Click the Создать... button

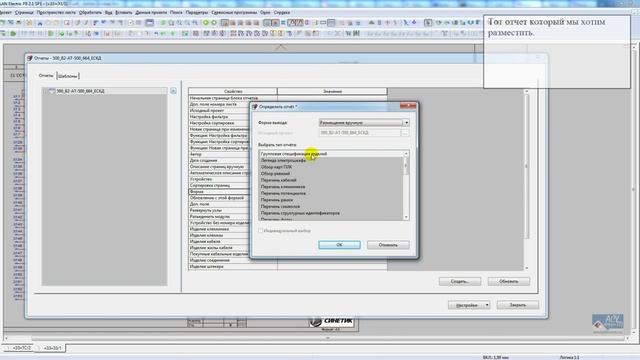[460, 281]
